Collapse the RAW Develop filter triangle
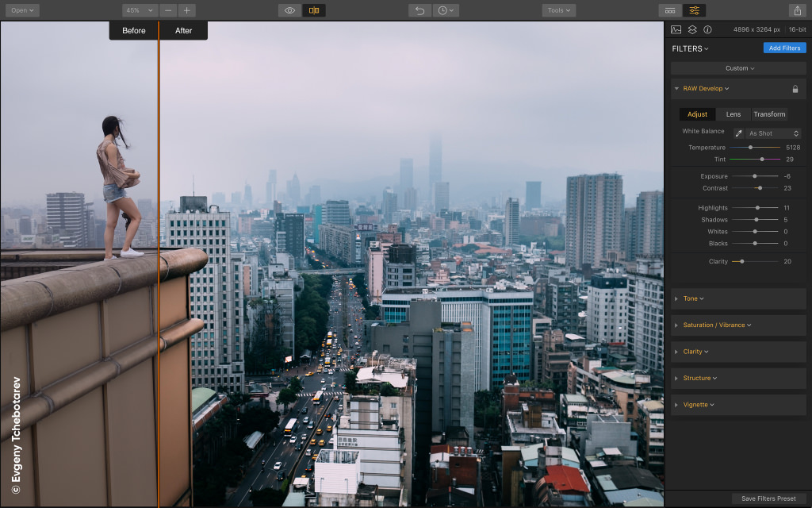812x508 pixels. pos(676,89)
